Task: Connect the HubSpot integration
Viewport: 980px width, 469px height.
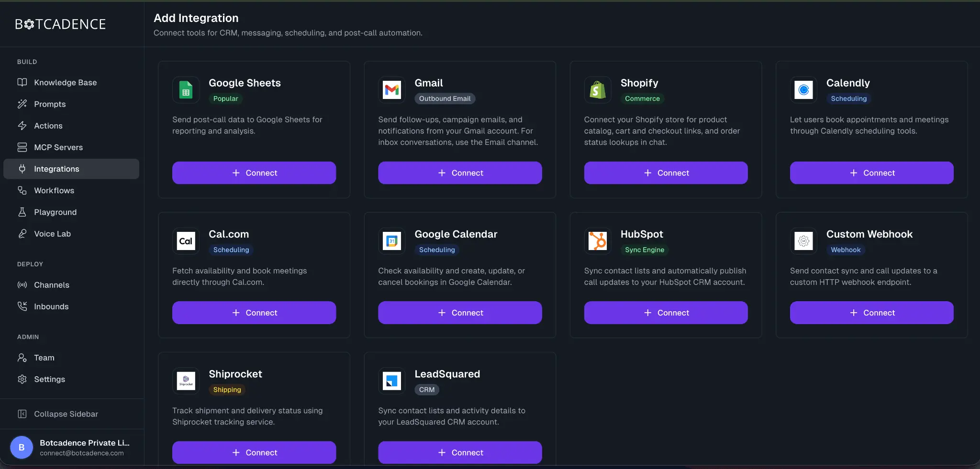Action: click(x=666, y=313)
